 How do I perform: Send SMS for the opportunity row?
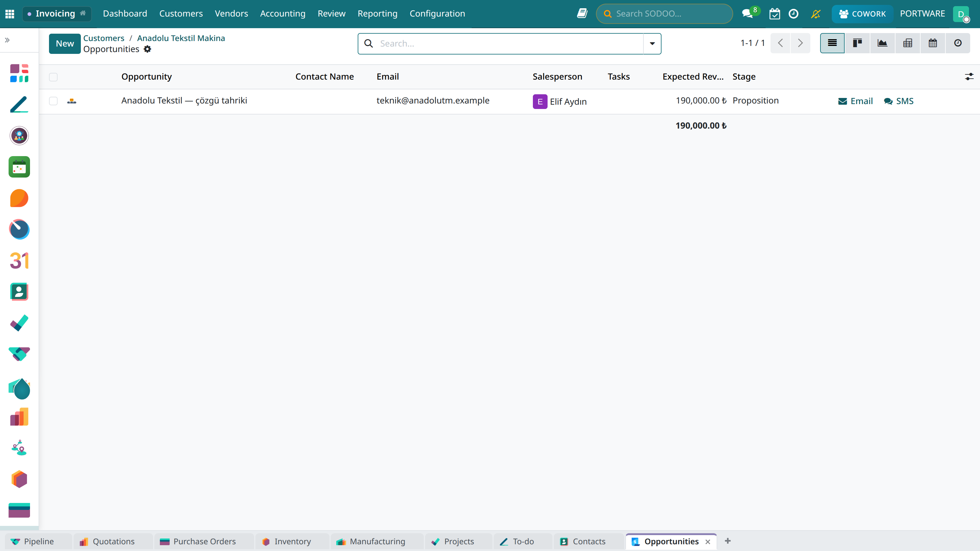(899, 101)
